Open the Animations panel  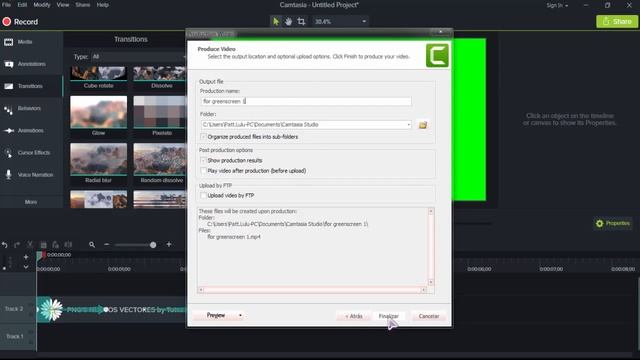(x=31, y=131)
